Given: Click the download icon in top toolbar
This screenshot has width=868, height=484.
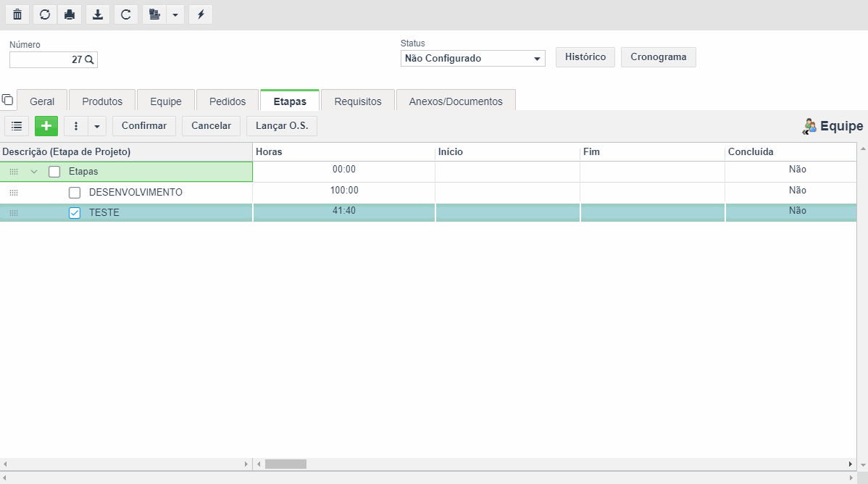Looking at the screenshot, I should tap(97, 14).
